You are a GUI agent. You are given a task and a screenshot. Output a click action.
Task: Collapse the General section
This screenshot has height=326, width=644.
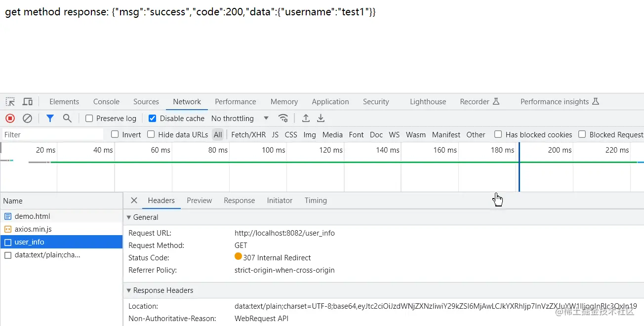pos(129,217)
